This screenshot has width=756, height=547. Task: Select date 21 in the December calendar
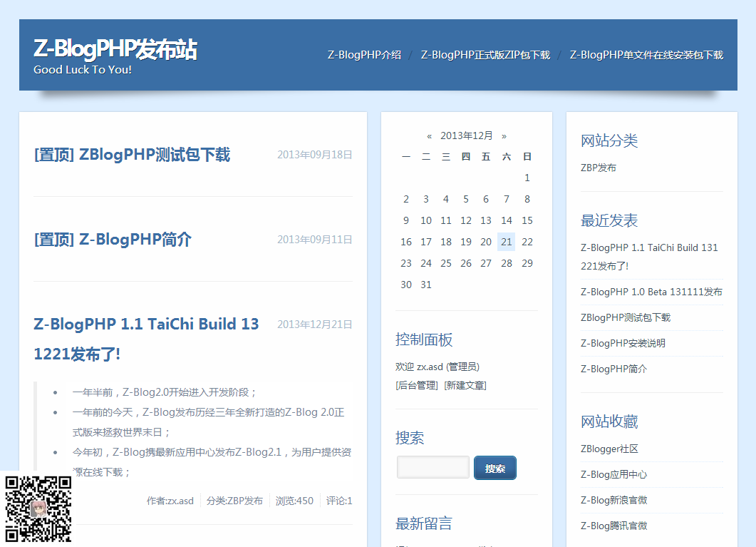506,242
